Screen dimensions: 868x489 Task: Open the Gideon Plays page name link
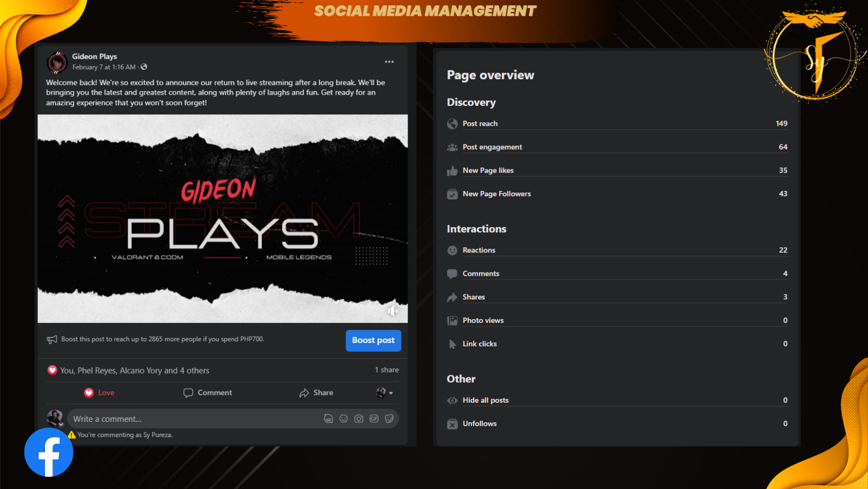tap(94, 57)
